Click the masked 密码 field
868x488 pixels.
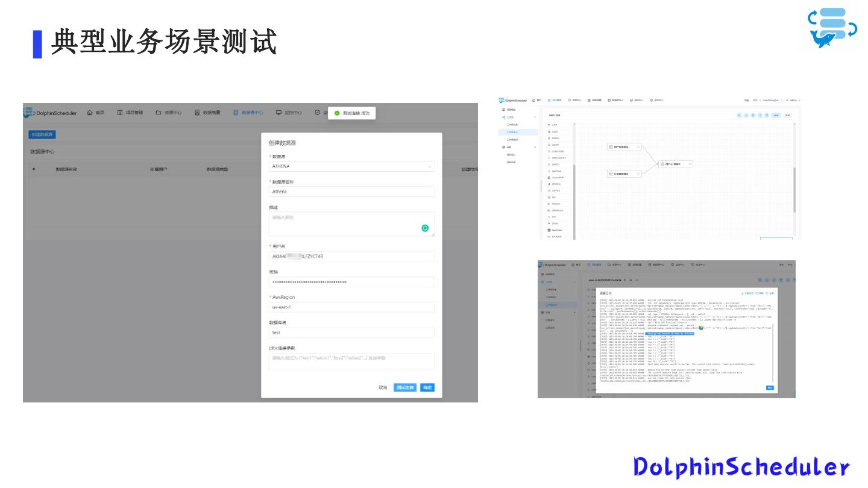pyautogui.click(x=351, y=282)
